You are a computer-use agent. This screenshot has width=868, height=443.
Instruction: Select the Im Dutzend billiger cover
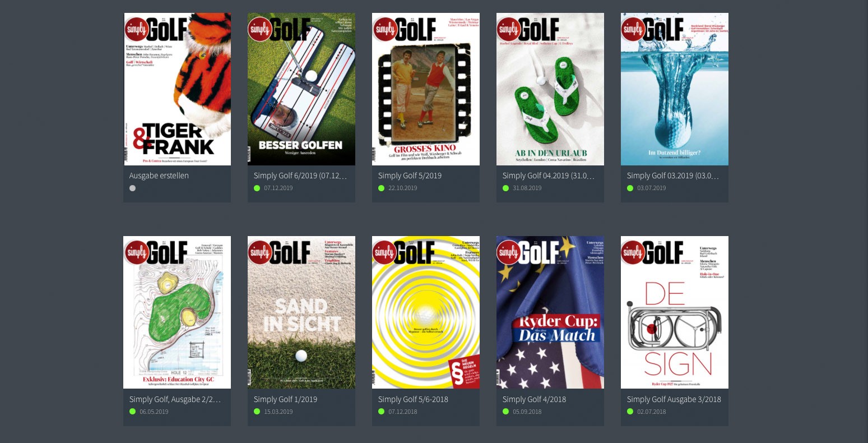click(x=675, y=89)
